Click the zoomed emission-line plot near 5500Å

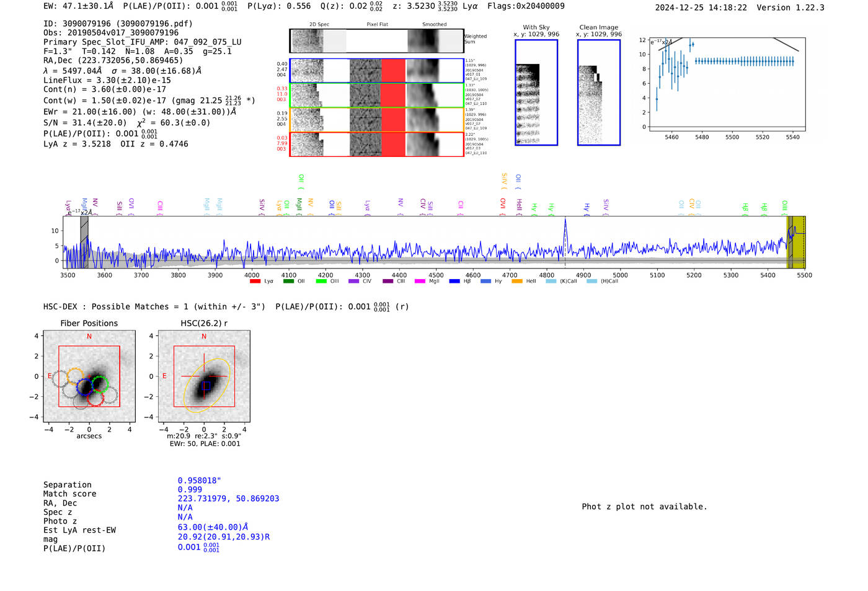[x=727, y=84]
